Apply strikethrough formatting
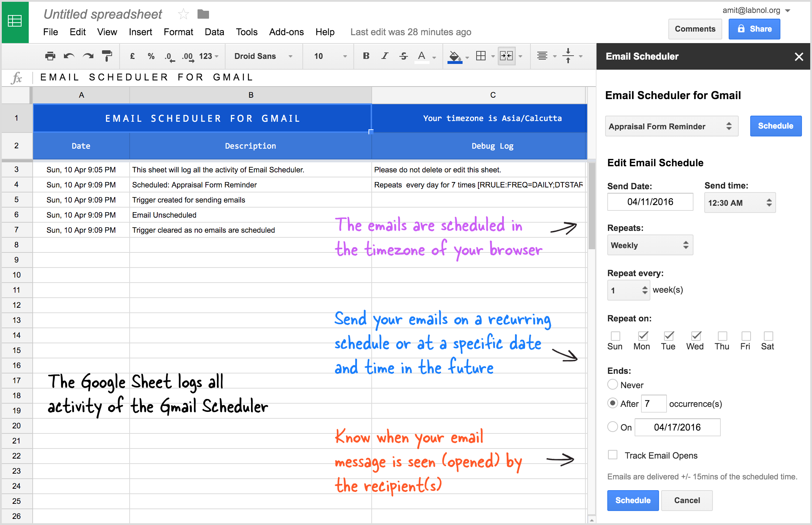The height and width of the screenshot is (525, 812). [404, 56]
